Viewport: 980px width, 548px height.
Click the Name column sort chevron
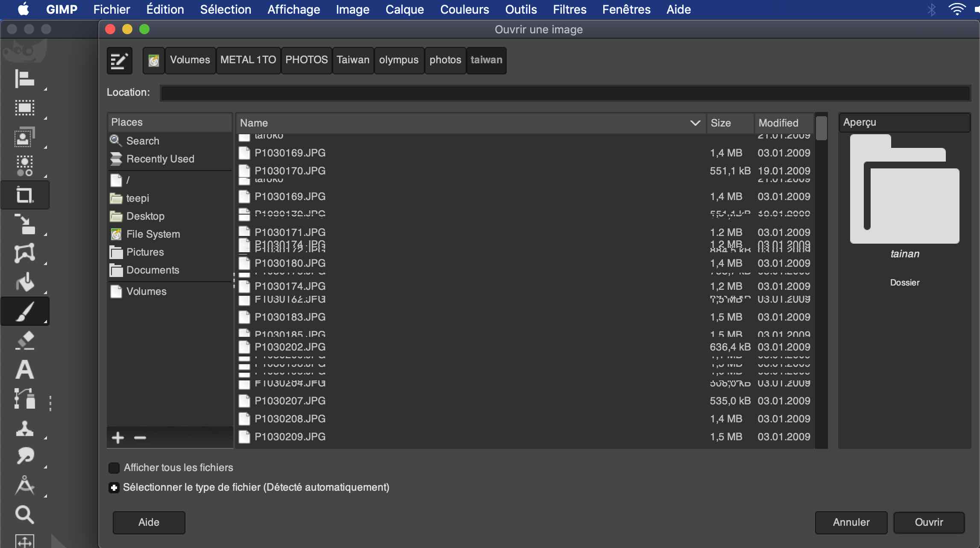coord(695,123)
